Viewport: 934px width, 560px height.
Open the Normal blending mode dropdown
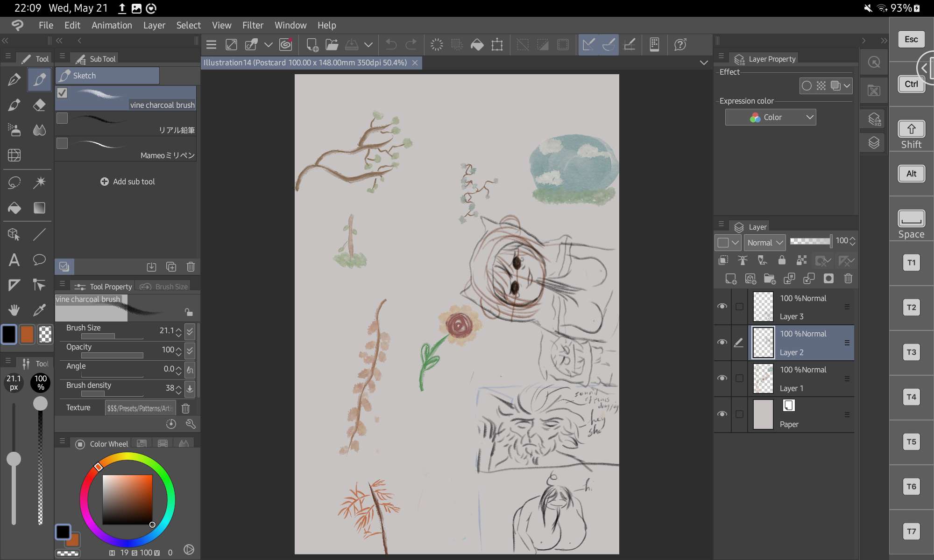765,243
